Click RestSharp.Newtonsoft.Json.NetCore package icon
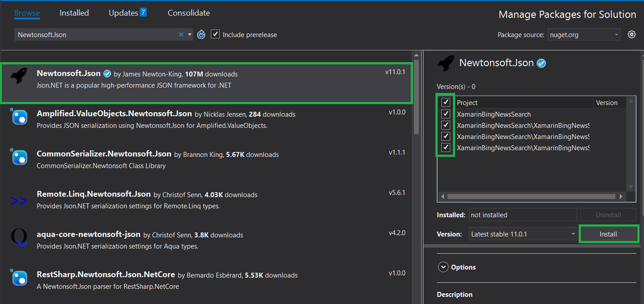 [x=19, y=278]
